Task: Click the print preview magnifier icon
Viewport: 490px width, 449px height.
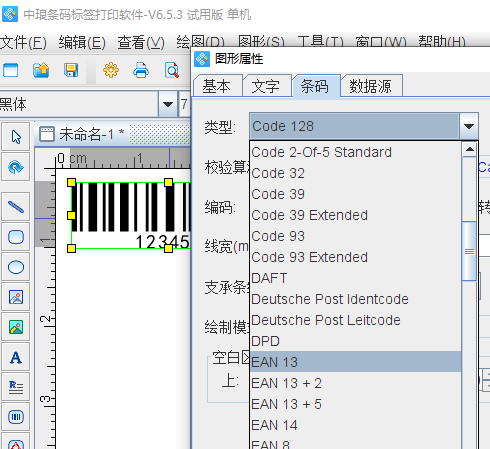Action: (x=172, y=70)
